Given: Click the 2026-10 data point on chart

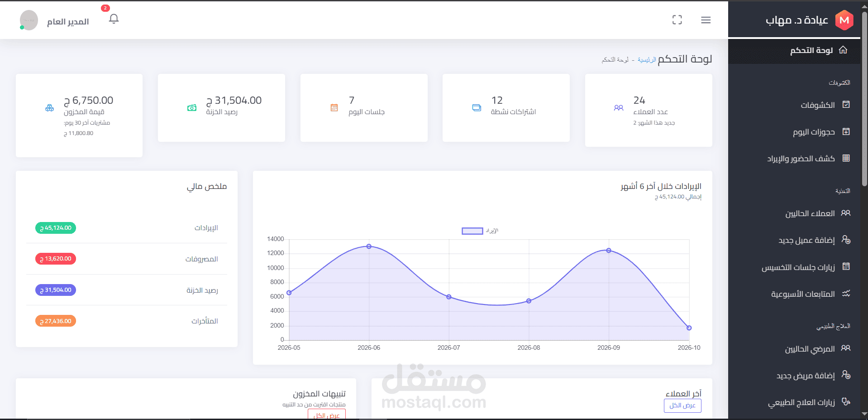Looking at the screenshot, I should point(689,328).
